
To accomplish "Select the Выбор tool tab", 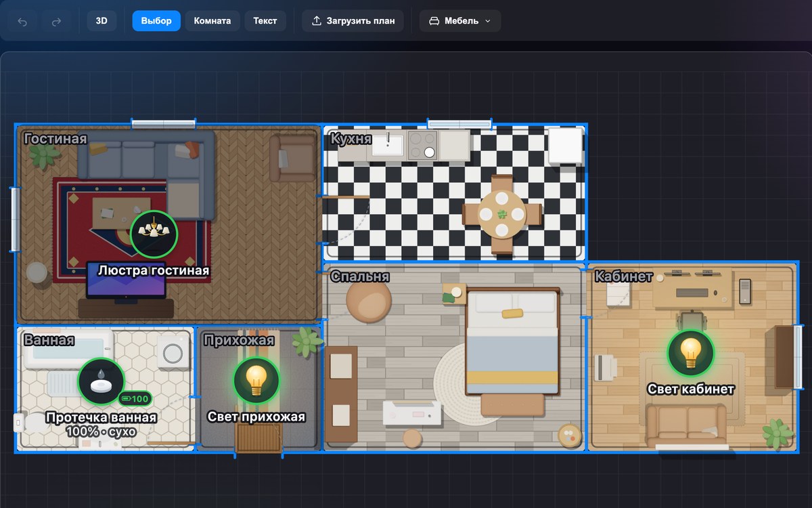I will (x=156, y=21).
